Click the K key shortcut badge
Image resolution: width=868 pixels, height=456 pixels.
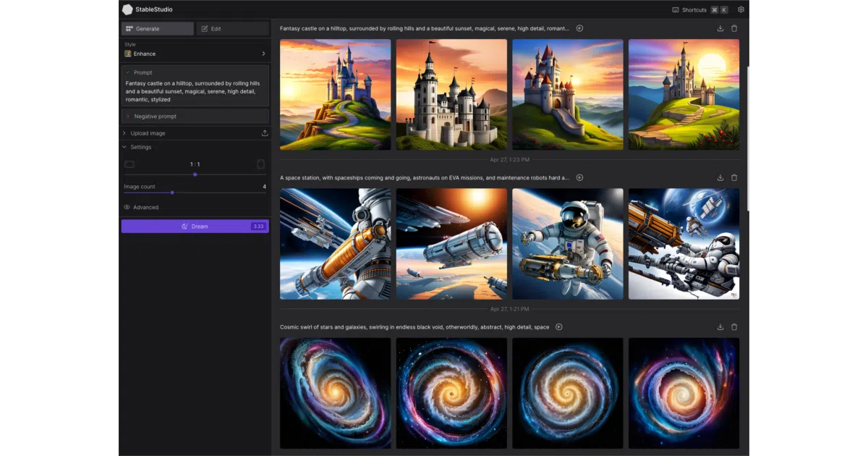click(724, 9)
